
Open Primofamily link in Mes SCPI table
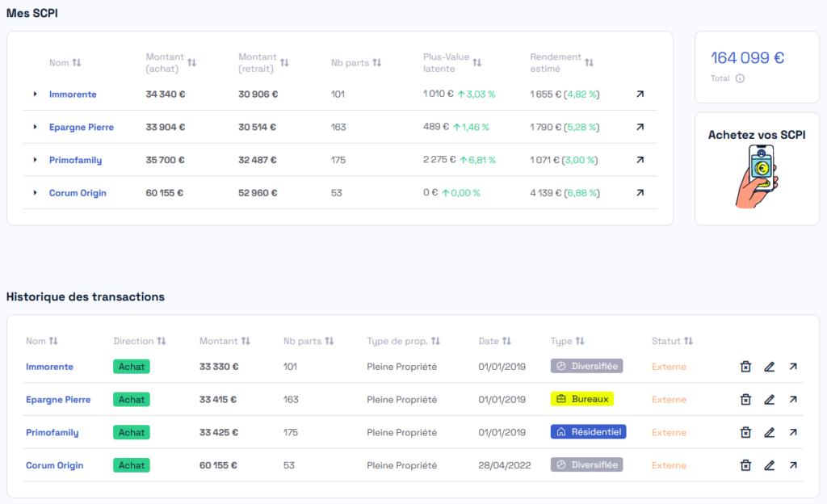click(x=75, y=160)
